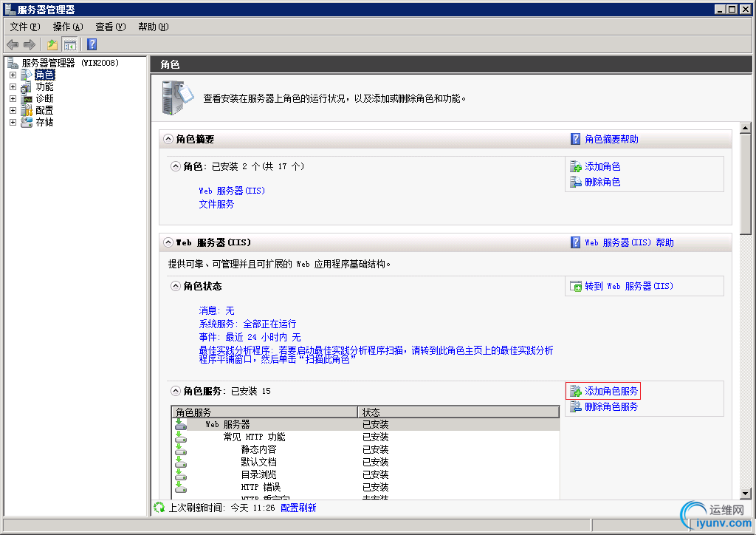This screenshot has height=535, width=756.
Task: Open the 查看(V) menu
Action: pyautogui.click(x=111, y=27)
